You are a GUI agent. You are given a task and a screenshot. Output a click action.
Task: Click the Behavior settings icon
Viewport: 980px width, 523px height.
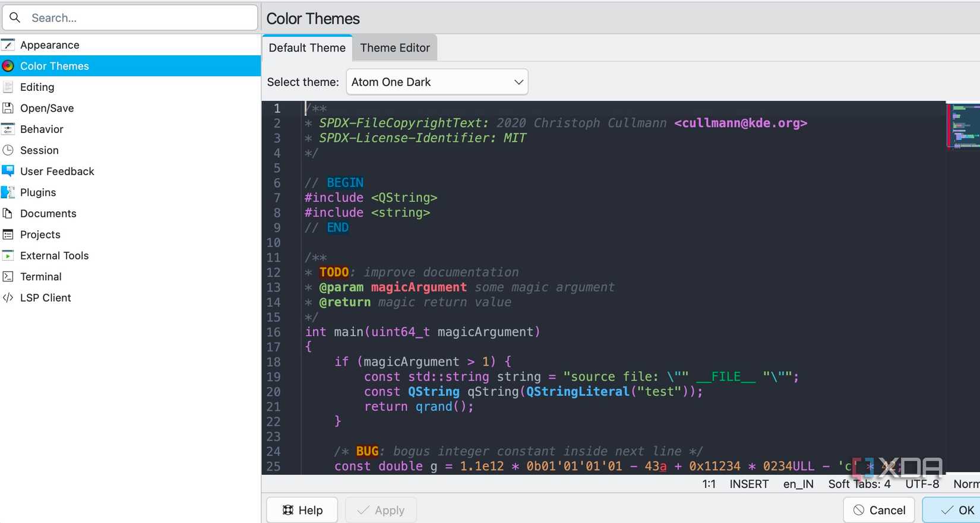coord(8,129)
